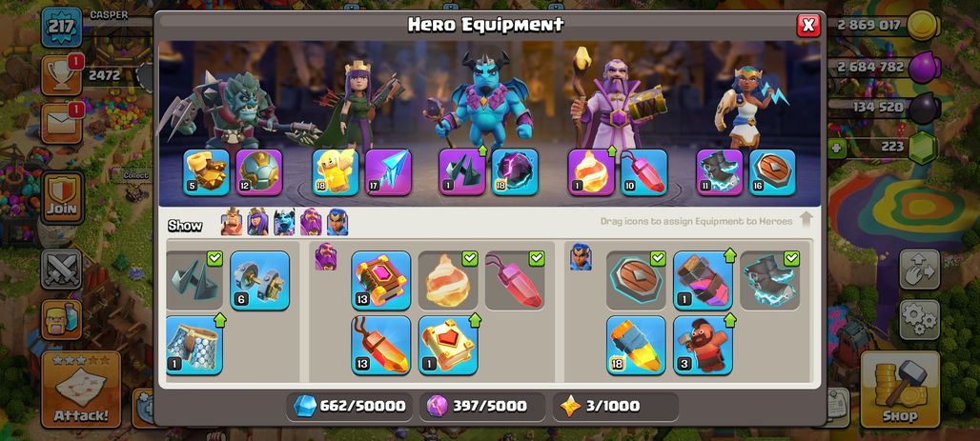Select the Rage Gem level 13
This screenshot has width=980, height=441.
(380, 345)
